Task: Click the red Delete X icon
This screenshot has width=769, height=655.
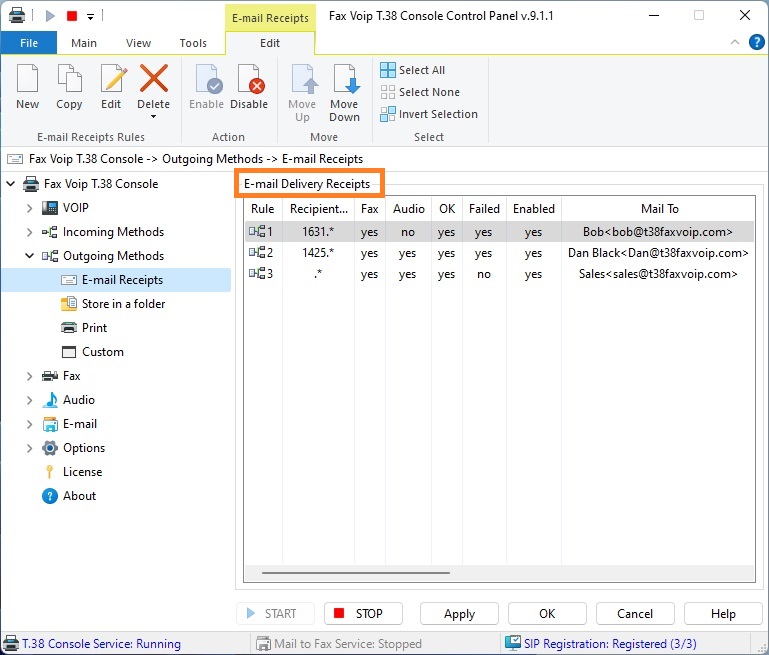Action: [154, 78]
